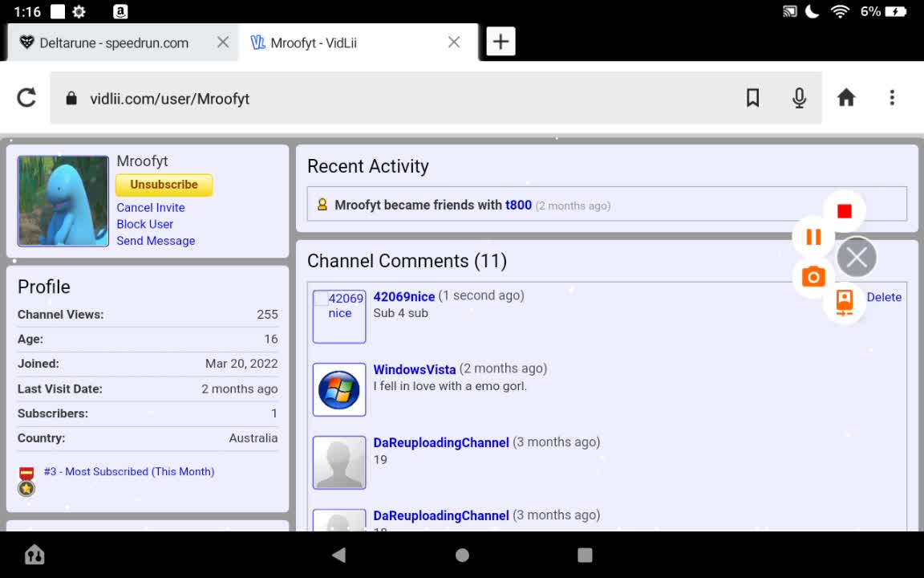Open the t800 user link
This screenshot has height=578, width=924.
point(518,206)
